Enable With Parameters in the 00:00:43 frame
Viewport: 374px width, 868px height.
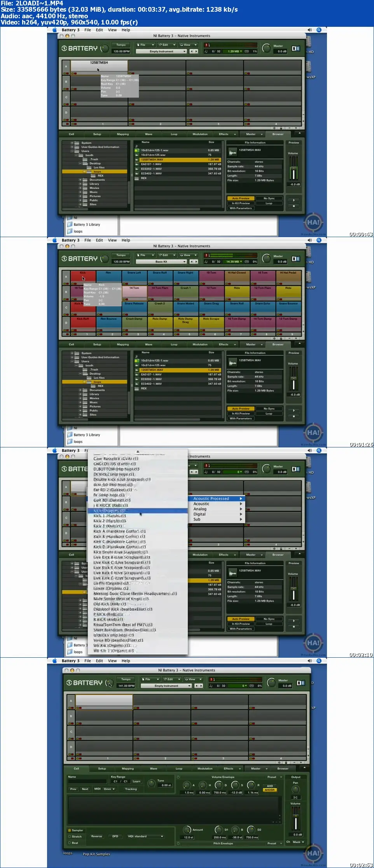pos(241,208)
